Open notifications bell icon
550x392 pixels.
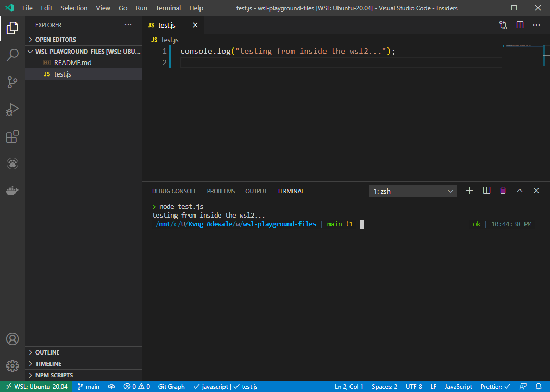(539, 386)
